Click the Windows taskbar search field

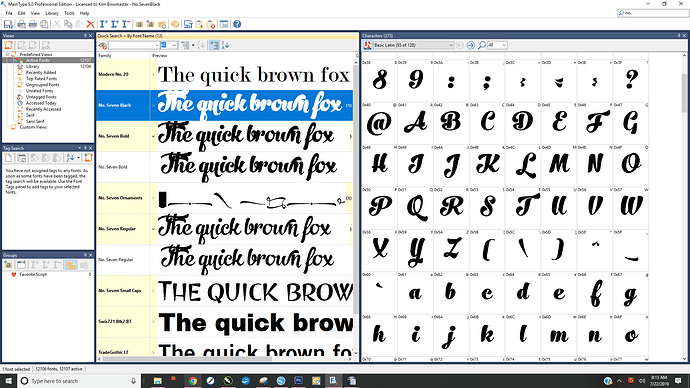click(79, 381)
